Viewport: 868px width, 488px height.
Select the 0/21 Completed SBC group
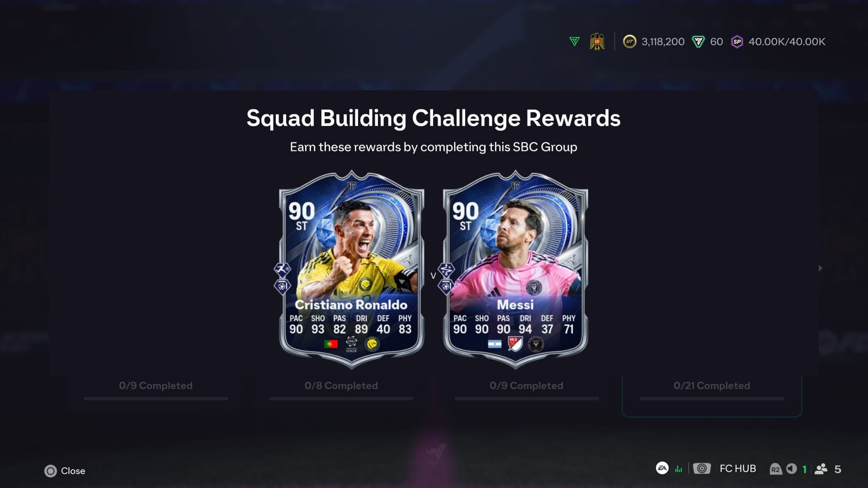(712, 393)
